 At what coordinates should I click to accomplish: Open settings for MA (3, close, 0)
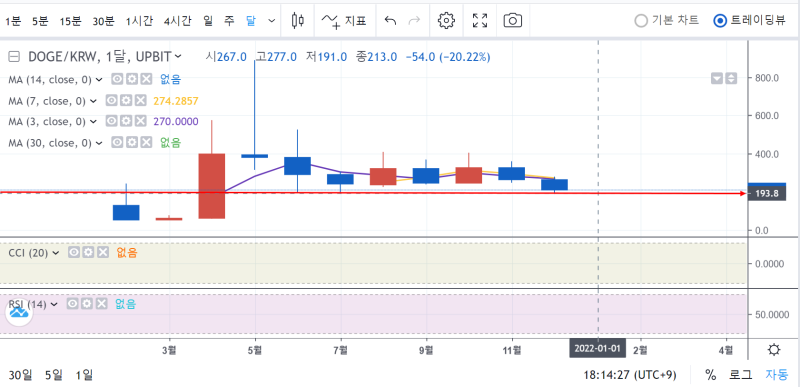point(126,121)
